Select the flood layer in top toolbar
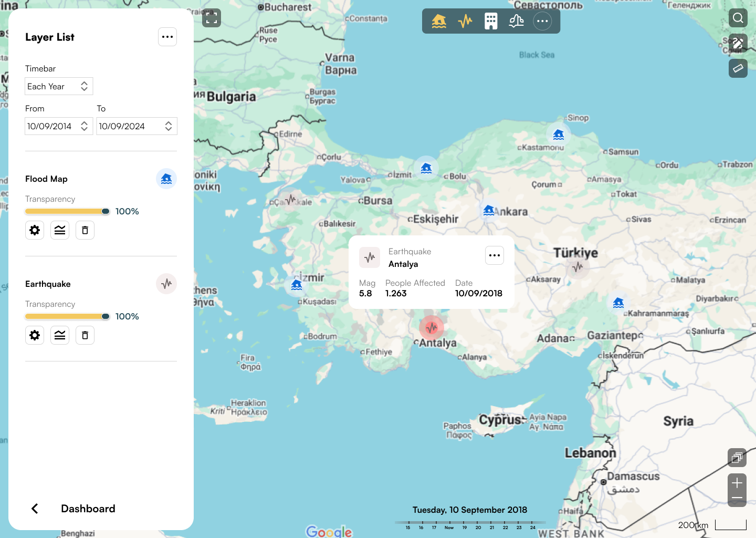Viewport: 756px width, 538px height. (439, 21)
